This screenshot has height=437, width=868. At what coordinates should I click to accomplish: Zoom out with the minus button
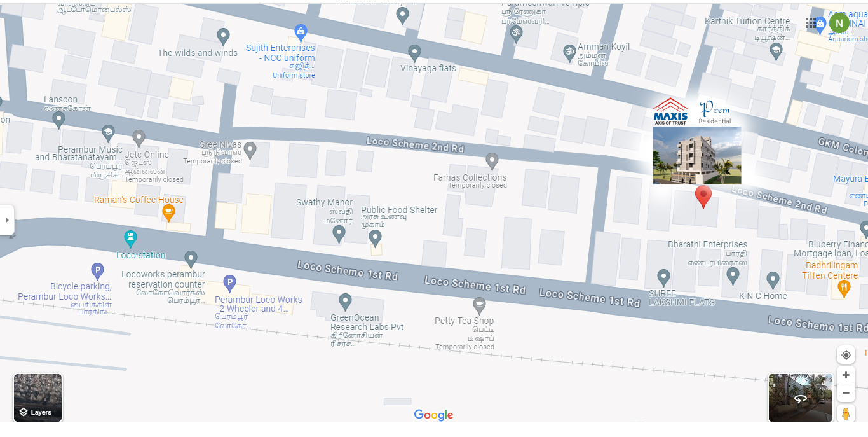(846, 393)
